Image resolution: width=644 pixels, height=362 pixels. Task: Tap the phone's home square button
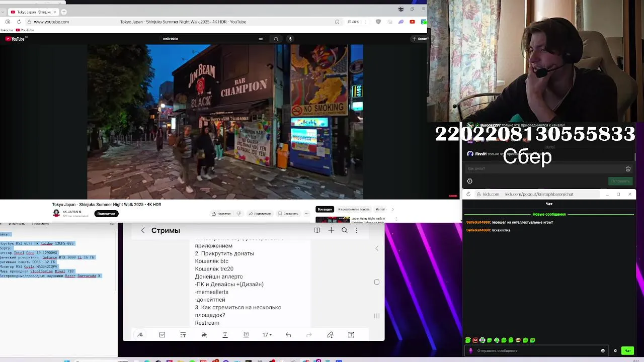(377, 282)
